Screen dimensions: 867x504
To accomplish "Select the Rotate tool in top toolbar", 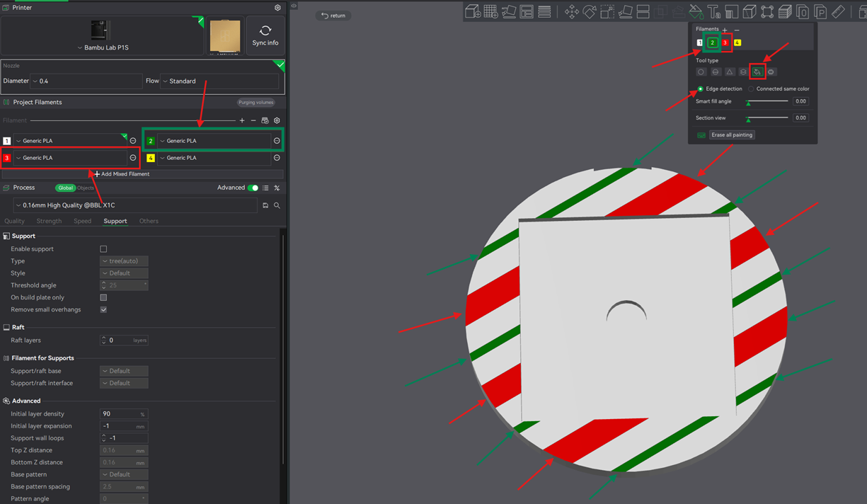I will [x=589, y=11].
